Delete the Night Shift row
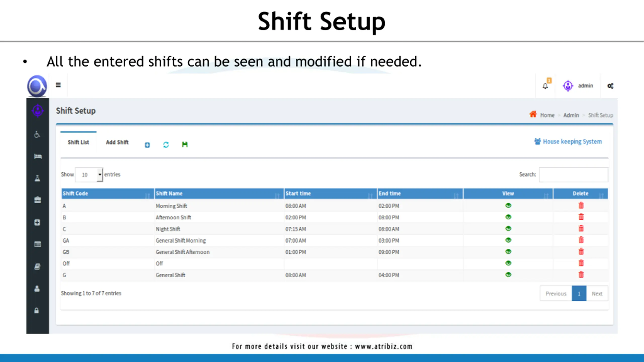Viewport: 644px width, 362px height. pyautogui.click(x=581, y=228)
